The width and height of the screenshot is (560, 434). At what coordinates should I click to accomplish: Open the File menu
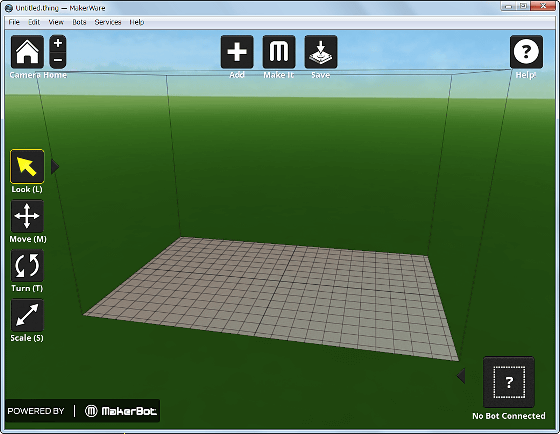[14, 22]
